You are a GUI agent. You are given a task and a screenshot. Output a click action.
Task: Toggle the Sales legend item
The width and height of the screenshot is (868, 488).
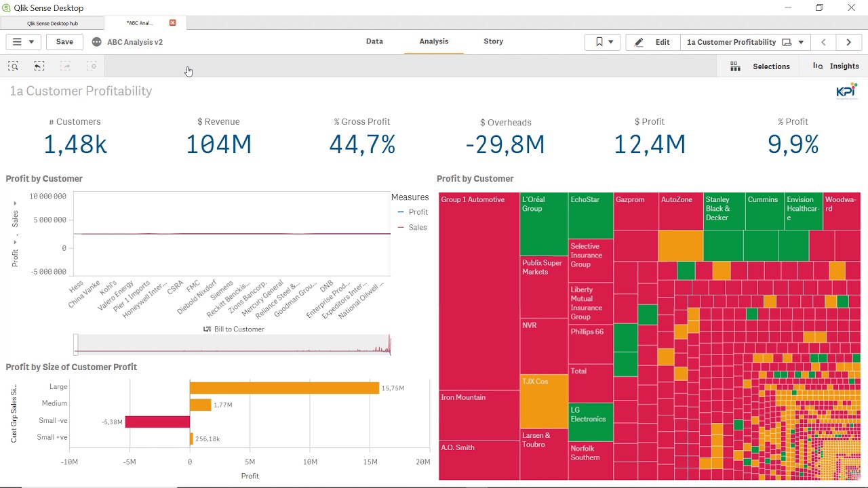click(x=412, y=228)
